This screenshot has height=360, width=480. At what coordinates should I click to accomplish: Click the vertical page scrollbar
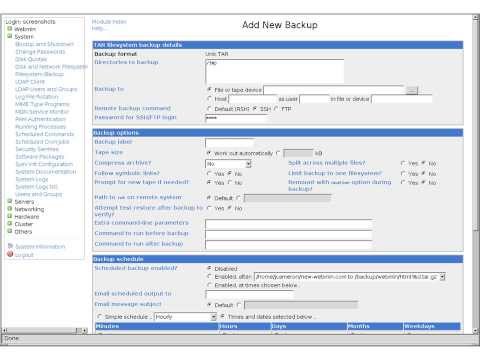click(476, 174)
